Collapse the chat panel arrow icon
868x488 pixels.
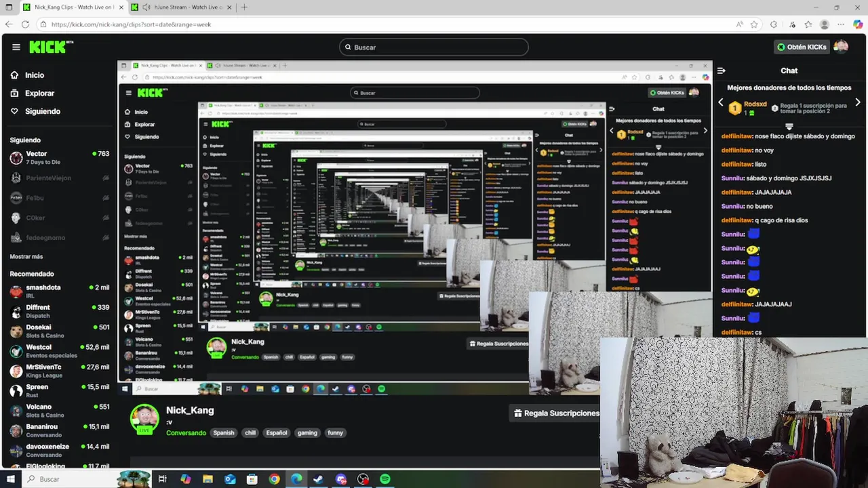pos(722,70)
